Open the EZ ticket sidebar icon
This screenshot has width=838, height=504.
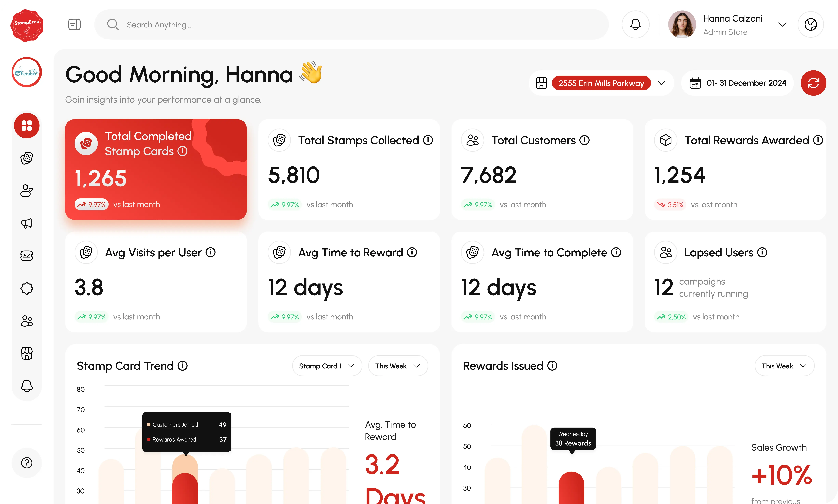[26, 256]
